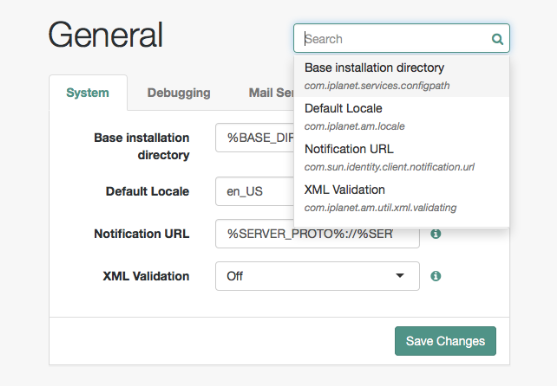Select Default Locale search suggestion
Viewport: 557px width, 386px height.
[x=401, y=117]
